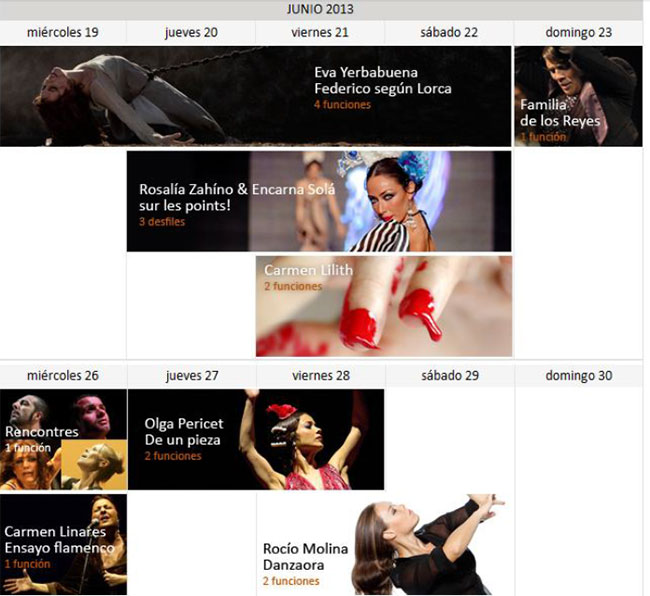The width and height of the screenshot is (650, 596).
Task: Click the flamenco model photo with blue flower
Action: pos(400,200)
